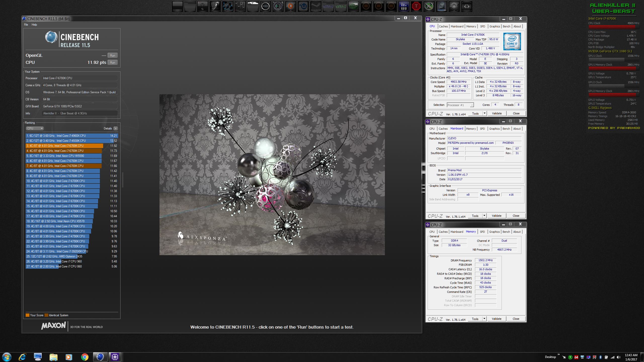Open Tools dropdown arrow in Mainboard CPU-Z window
644x362 pixels.
click(x=484, y=216)
